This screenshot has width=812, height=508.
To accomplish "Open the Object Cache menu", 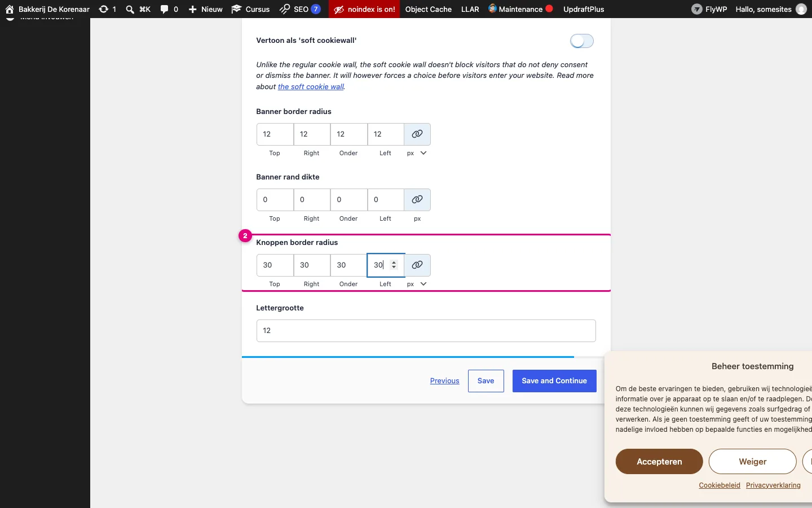I will pos(429,9).
